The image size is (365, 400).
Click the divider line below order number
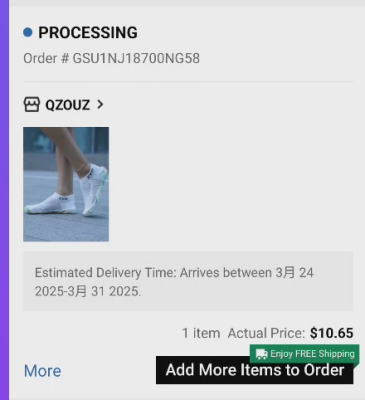(188, 81)
